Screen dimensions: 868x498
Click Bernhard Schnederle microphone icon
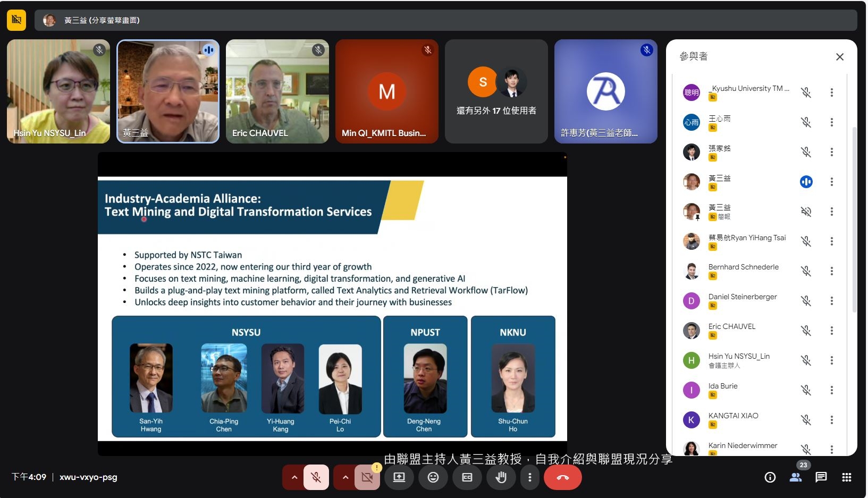click(806, 271)
